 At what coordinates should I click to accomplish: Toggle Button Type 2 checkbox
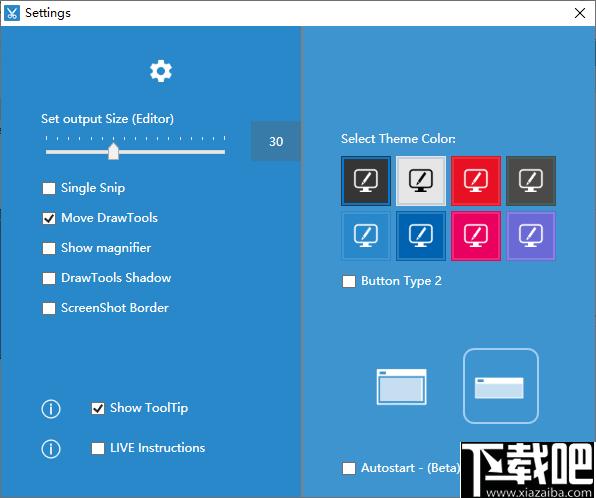(349, 282)
